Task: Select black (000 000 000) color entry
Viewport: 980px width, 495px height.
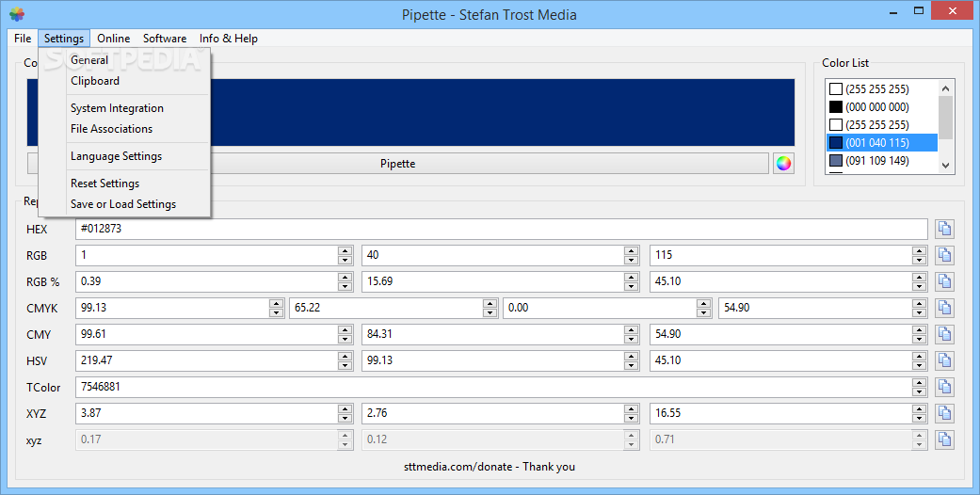Action: point(882,107)
